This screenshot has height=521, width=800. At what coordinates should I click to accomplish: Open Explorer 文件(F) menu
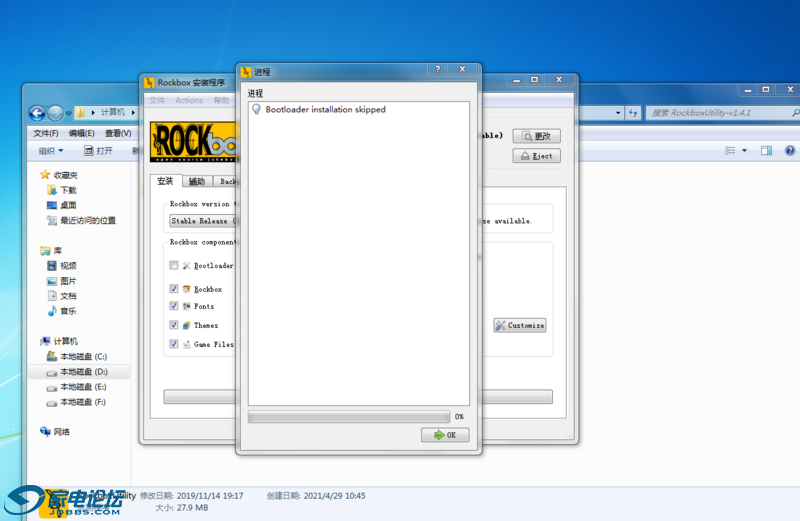pyautogui.click(x=45, y=133)
